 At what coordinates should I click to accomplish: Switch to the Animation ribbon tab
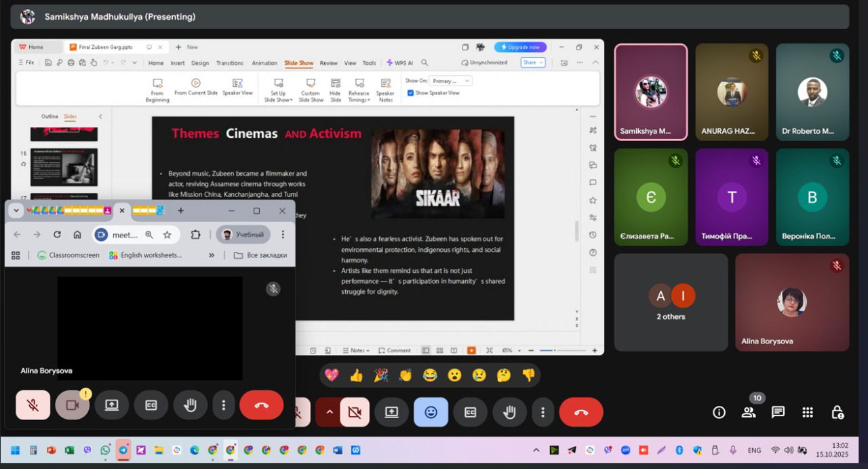click(x=264, y=63)
